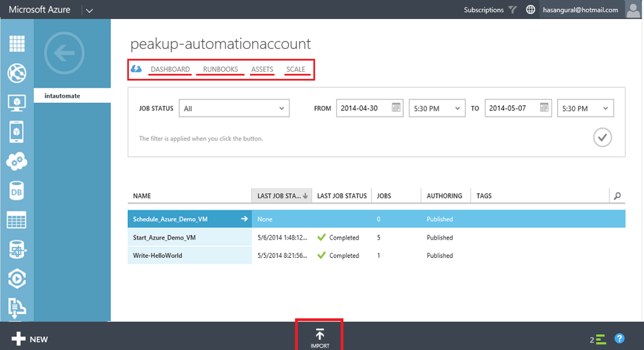Click the IMPORT button in bottom bar

tap(320, 338)
